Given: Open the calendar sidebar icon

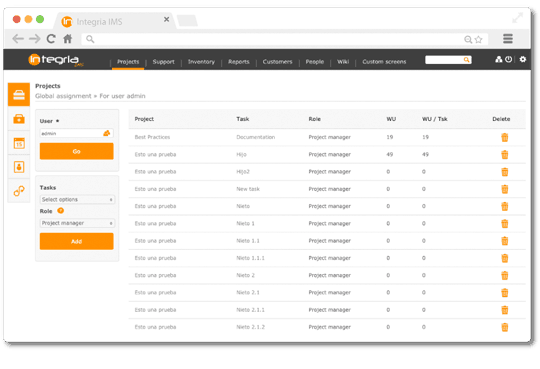Looking at the screenshot, I should coord(19,143).
